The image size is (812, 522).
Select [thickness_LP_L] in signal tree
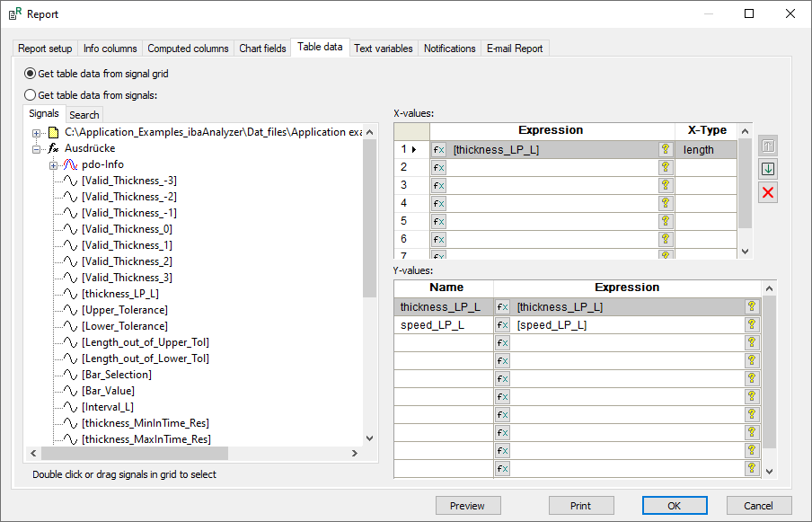point(120,294)
